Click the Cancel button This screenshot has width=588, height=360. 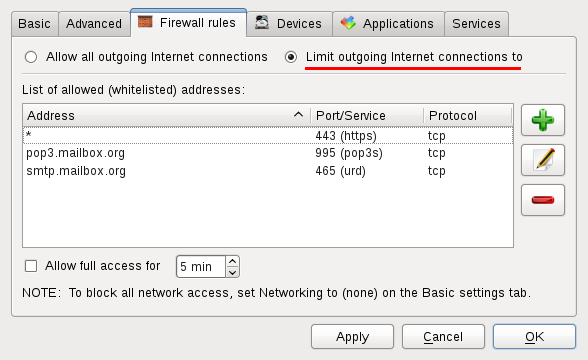[x=443, y=336]
